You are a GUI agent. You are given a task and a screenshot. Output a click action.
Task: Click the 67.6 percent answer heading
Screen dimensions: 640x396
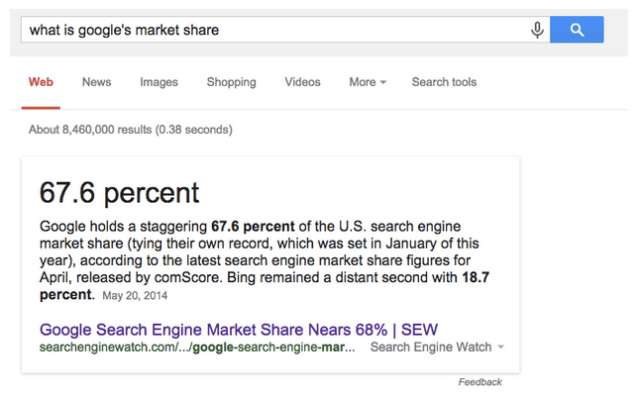click(x=119, y=193)
